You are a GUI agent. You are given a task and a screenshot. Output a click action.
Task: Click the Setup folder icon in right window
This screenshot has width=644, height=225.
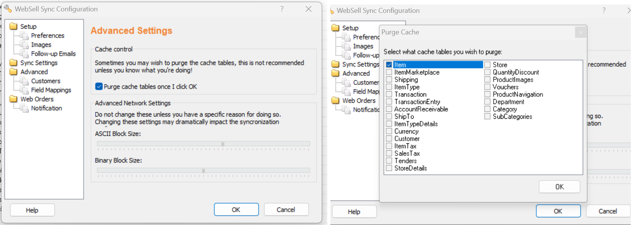[x=336, y=28]
